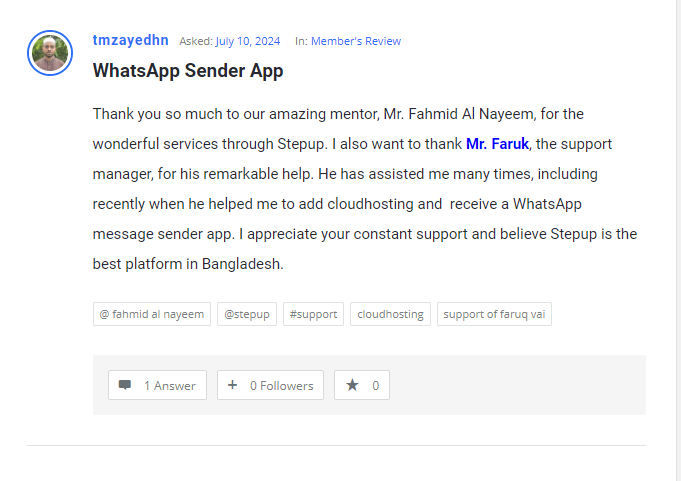Screen dimensions: 681x481
Task: Click the tmzayedhn profile avatar
Action: point(50,53)
